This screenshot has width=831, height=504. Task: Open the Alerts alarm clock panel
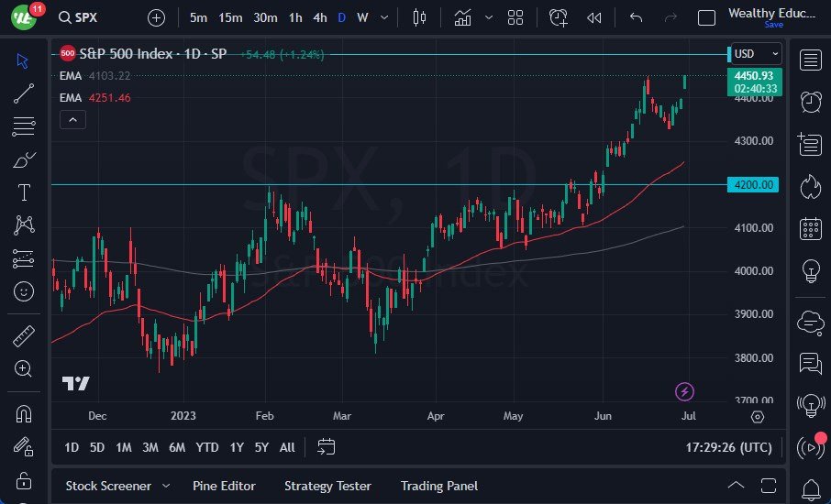pos(810,102)
